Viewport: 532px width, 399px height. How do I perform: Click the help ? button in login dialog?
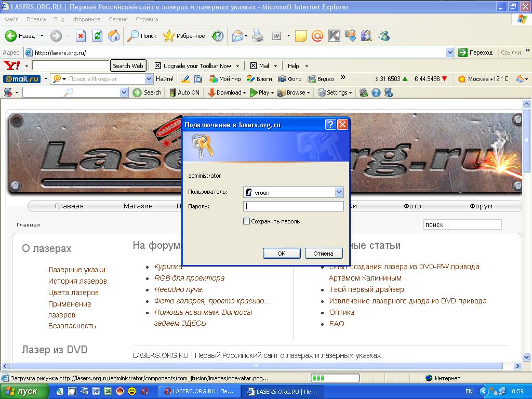click(330, 125)
